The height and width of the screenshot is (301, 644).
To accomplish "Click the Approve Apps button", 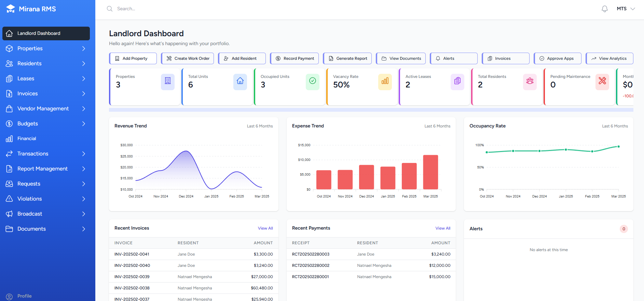I will click(x=558, y=58).
